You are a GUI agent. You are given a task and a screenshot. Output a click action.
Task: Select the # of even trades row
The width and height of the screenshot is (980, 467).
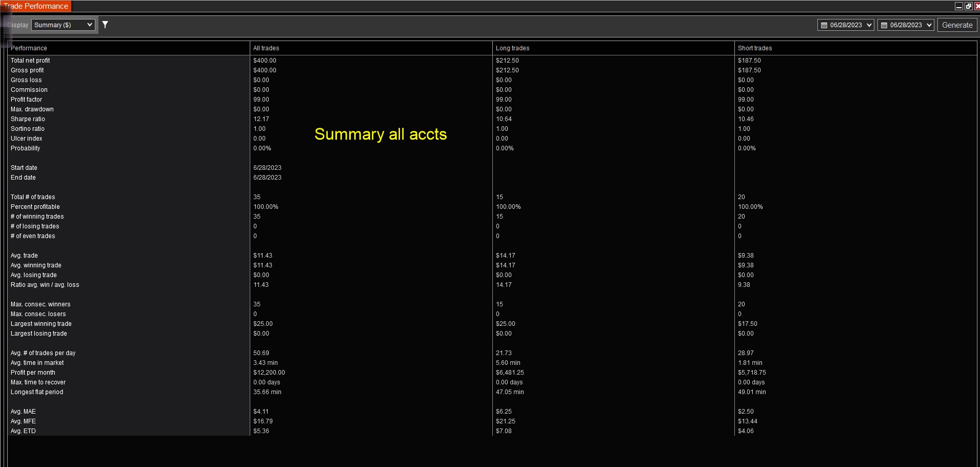33,236
